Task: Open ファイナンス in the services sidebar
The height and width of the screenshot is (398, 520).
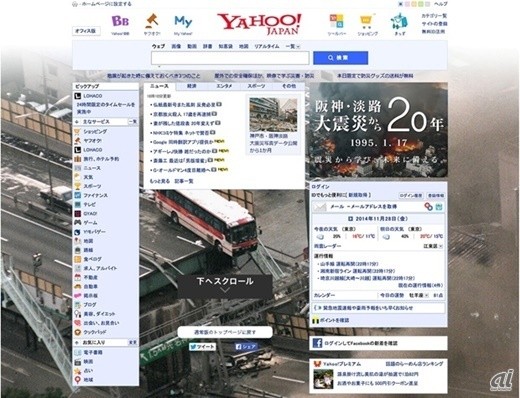Action: [95, 195]
